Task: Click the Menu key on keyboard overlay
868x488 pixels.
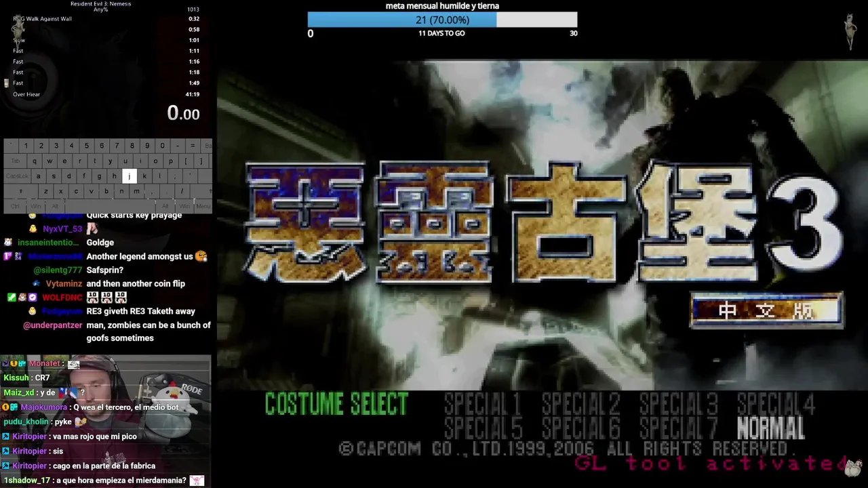Action: click(x=203, y=206)
